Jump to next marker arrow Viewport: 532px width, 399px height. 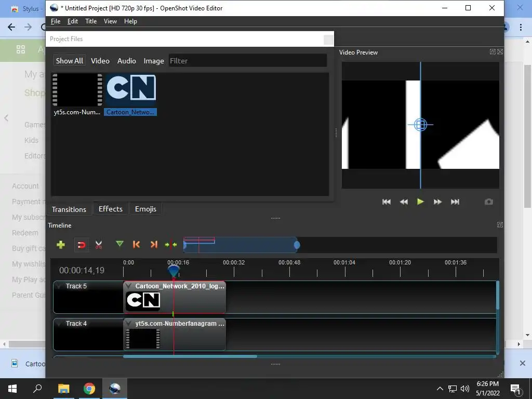(154, 244)
